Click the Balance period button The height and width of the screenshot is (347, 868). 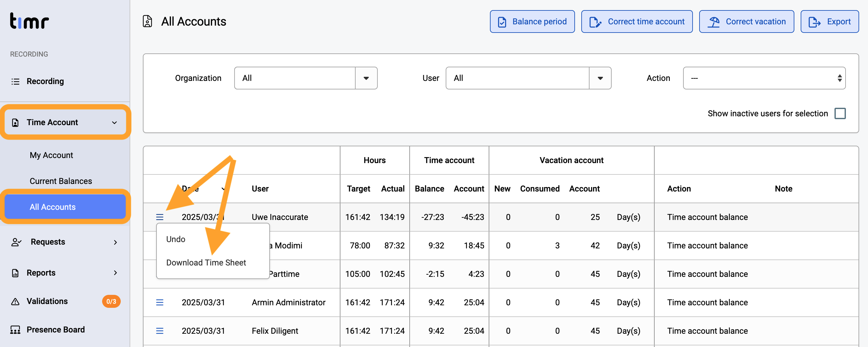tap(532, 21)
